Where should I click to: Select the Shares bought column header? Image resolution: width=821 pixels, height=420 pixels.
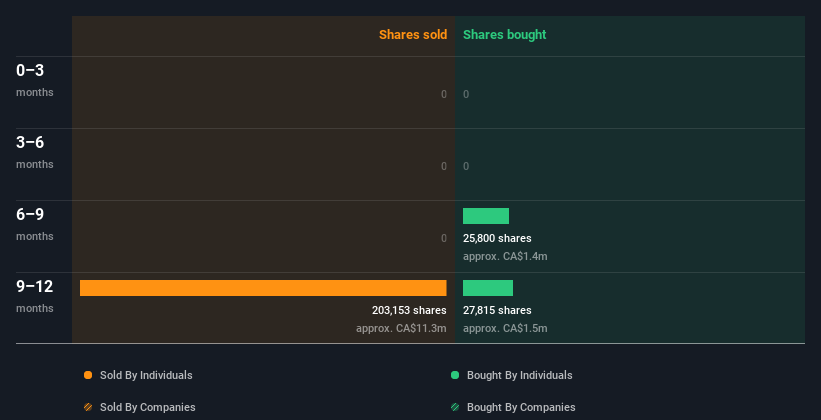pyautogui.click(x=505, y=35)
